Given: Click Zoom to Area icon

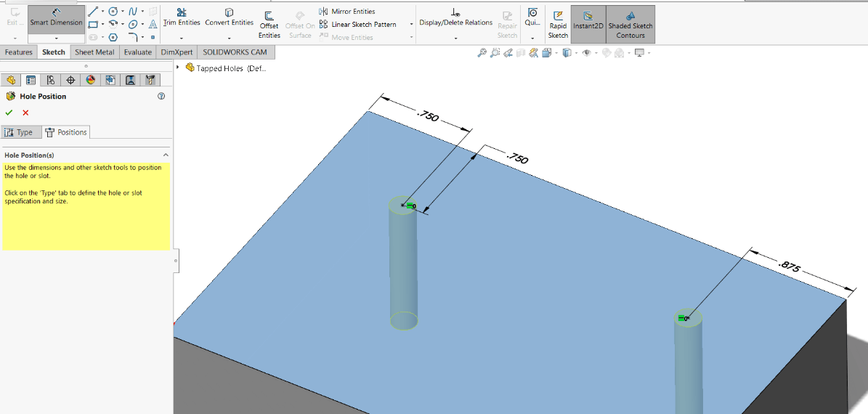Looking at the screenshot, I should pos(495,52).
